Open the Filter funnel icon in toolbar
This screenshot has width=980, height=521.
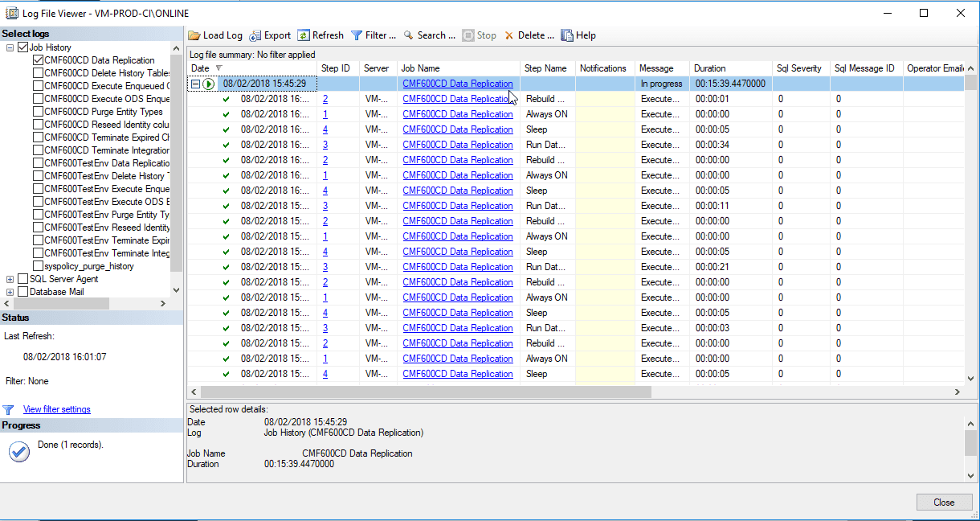tap(357, 35)
